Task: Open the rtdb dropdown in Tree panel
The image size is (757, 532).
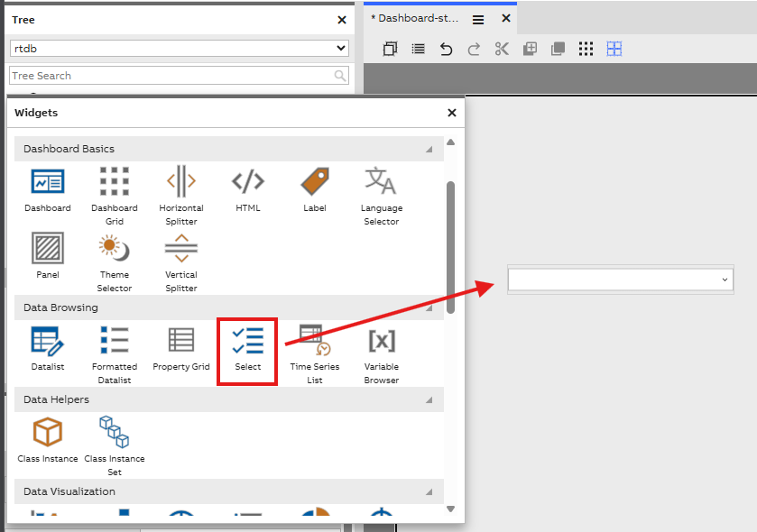Action: click(180, 48)
